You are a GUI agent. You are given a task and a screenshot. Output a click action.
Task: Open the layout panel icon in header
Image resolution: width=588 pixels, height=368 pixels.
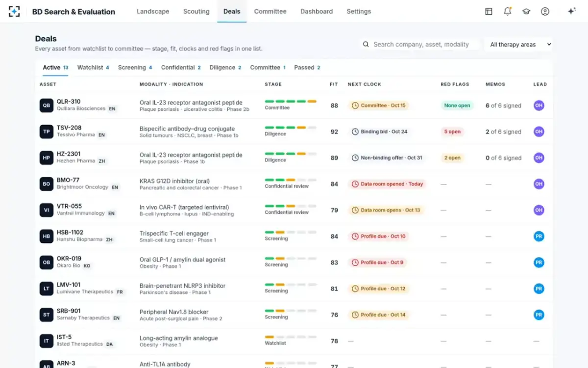click(x=489, y=11)
